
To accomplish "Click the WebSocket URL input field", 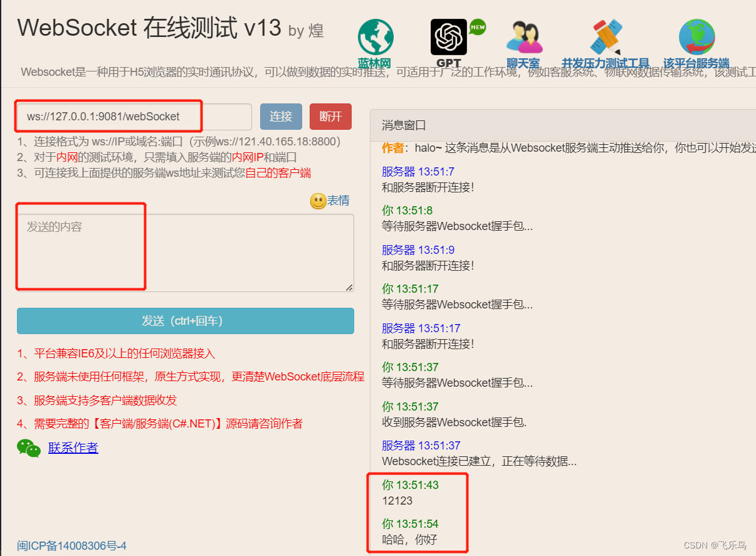I will (107, 116).
